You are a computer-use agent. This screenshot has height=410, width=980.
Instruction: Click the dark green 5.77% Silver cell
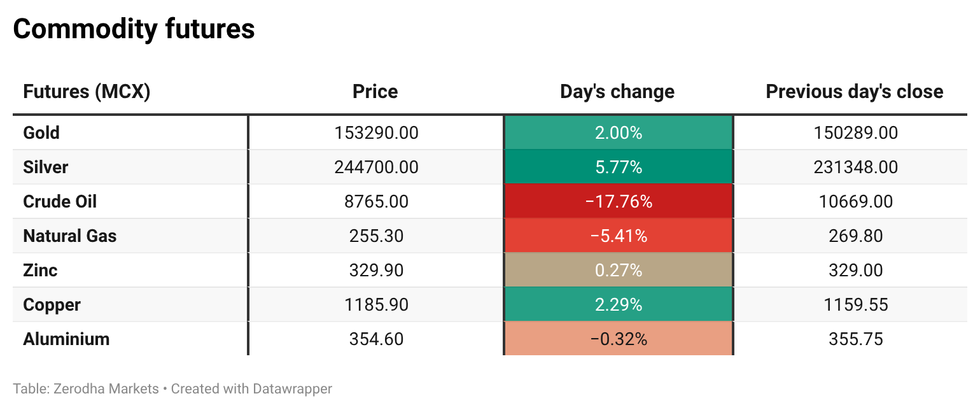click(x=618, y=167)
